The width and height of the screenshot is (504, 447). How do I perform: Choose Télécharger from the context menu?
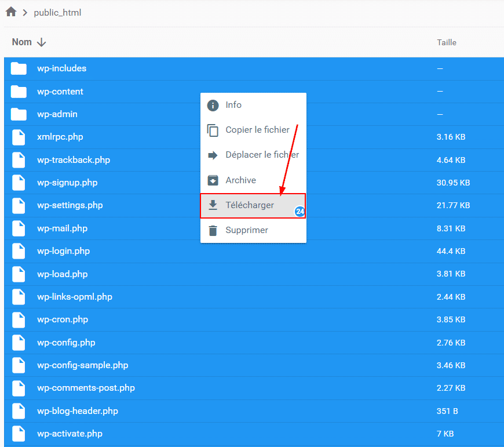[250, 205]
